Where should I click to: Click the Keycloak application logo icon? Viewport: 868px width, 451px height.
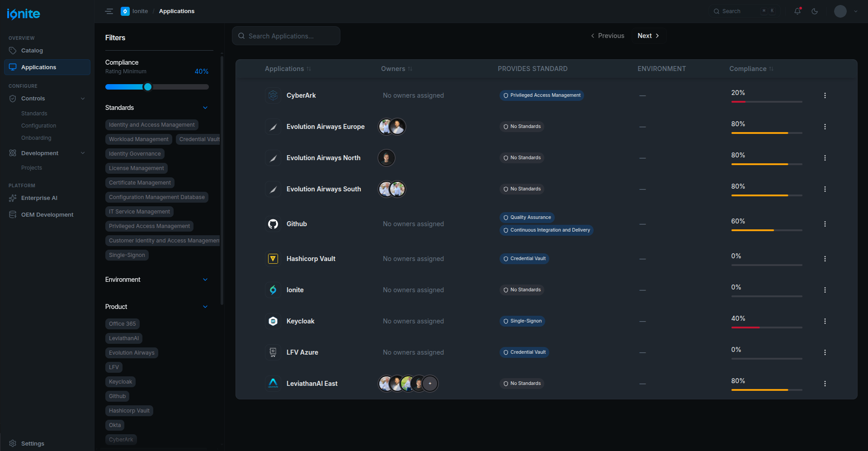pyautogui.click(x=273, y=321)
